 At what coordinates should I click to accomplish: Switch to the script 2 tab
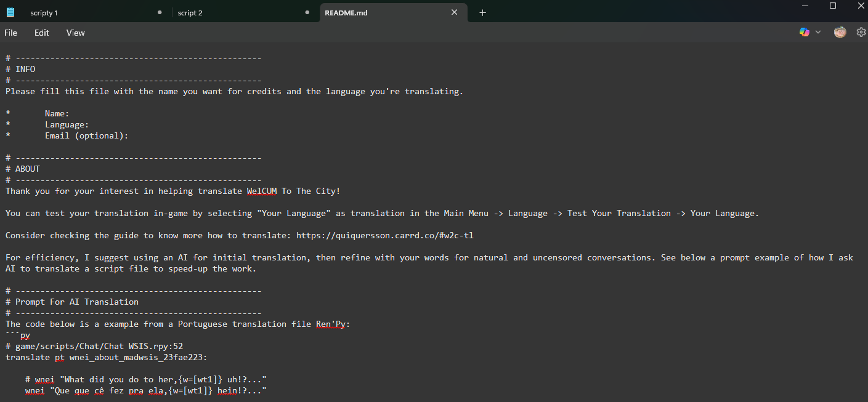tap(245, 12)
